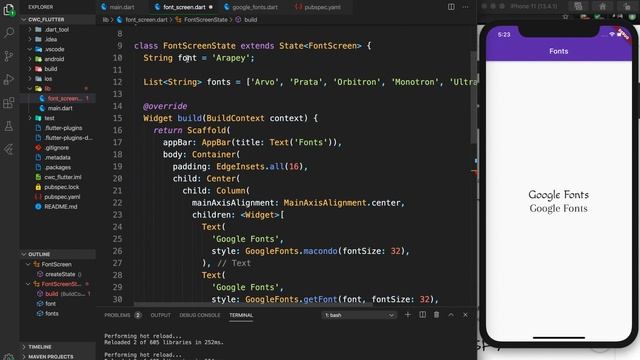
Task: Create a new terminal with plus
Action: point(408,315)
